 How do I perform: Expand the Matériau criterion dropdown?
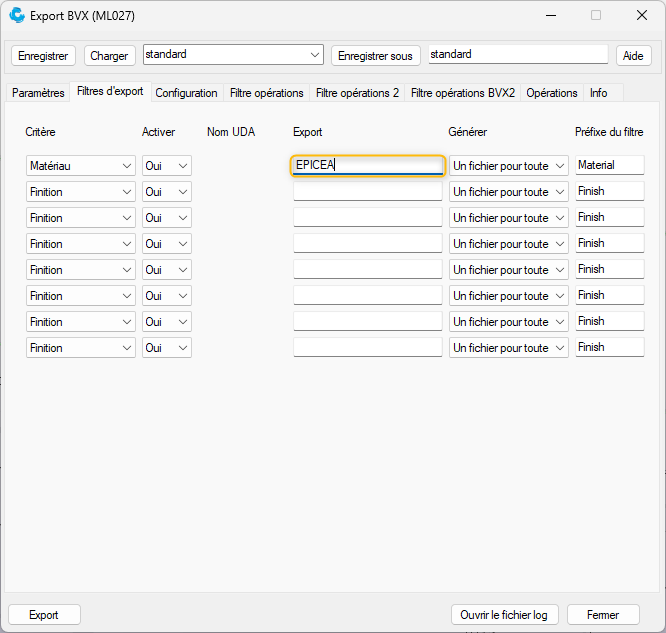tap(81, 166)
